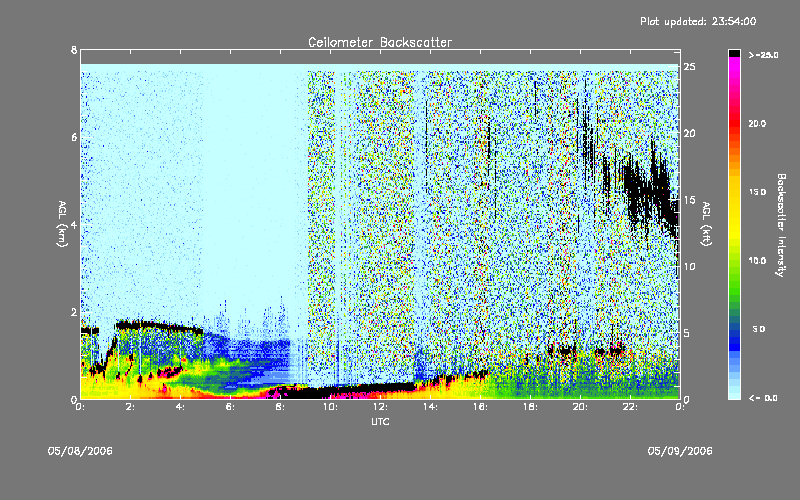Click the "Backscatter Intensity" colorbar title
Viewport: 800px width, 500px height.
781,225
